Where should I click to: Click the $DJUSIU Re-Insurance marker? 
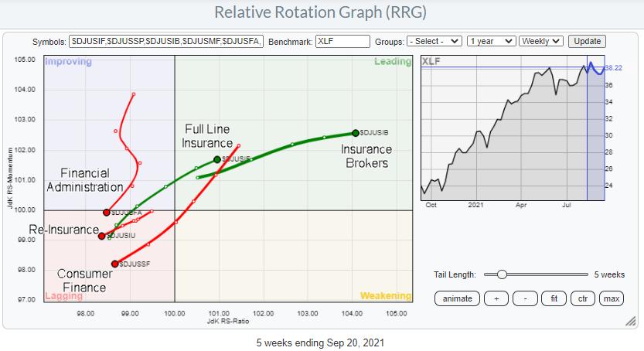102,236
